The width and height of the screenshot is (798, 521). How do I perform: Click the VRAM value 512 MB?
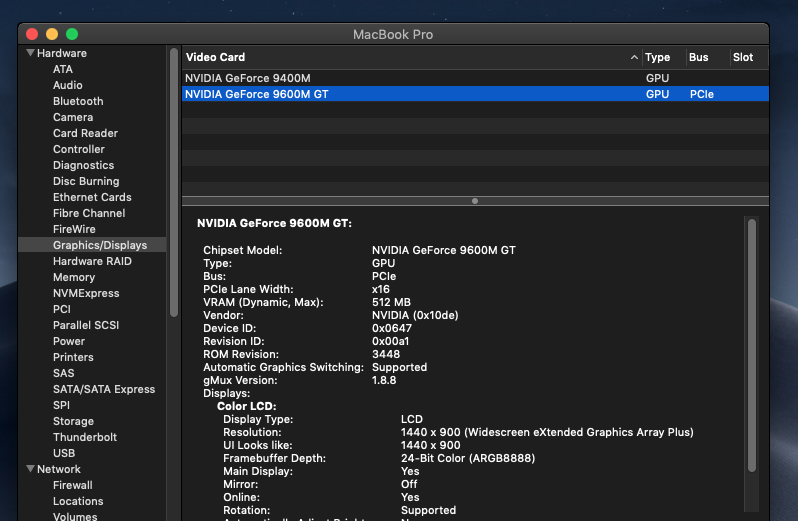pos(391,302)
